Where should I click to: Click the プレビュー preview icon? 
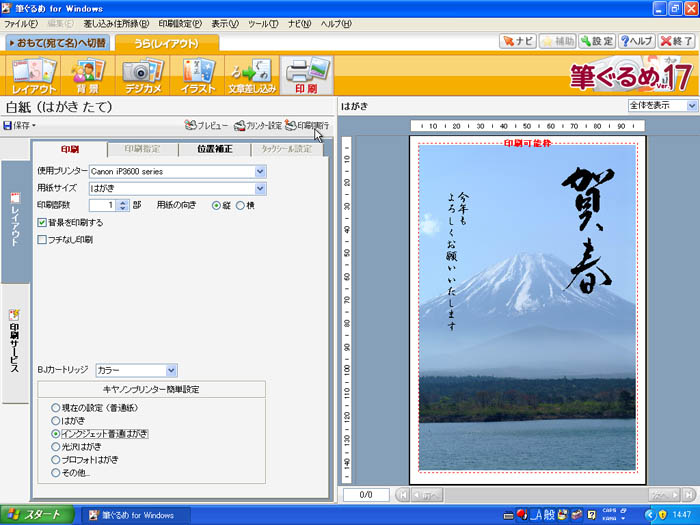click(207, 126)
